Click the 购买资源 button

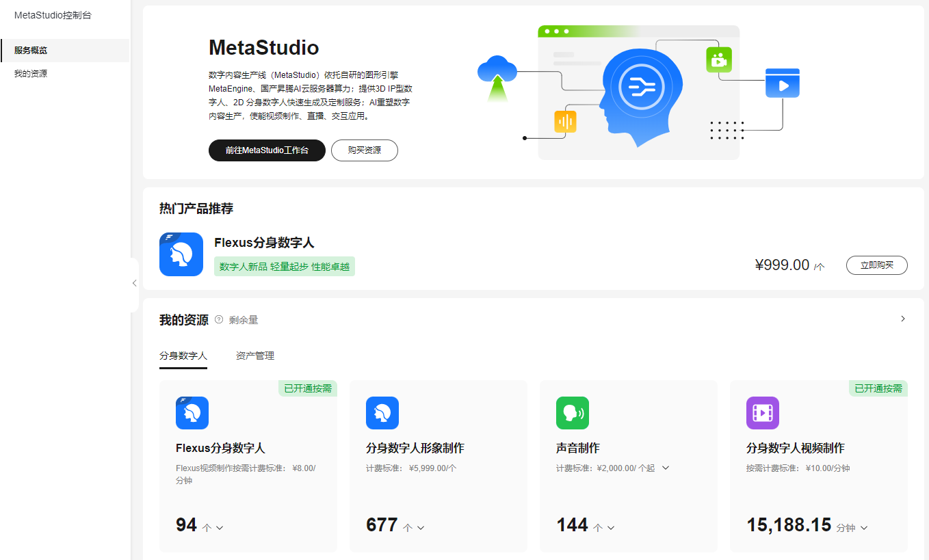pyautogui.click(x=365, y=150)
